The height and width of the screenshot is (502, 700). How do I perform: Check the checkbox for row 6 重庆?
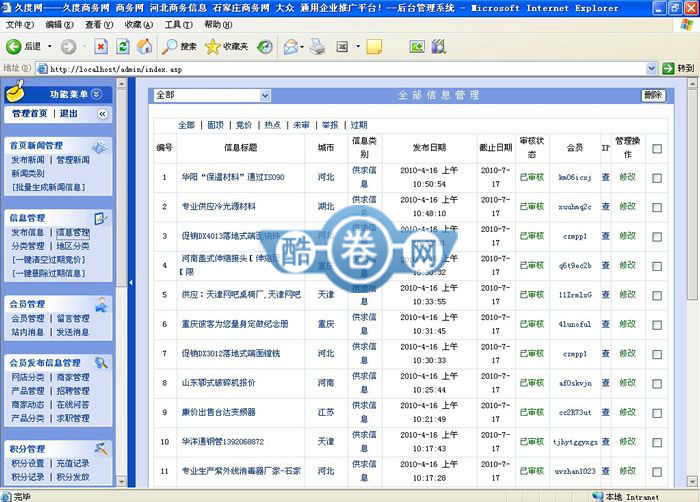click(x=657, y=325)
